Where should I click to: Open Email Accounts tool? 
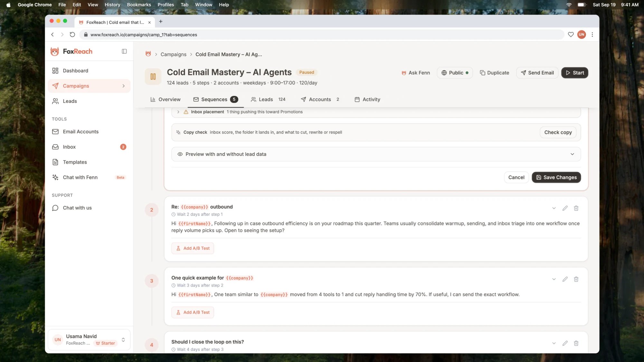(89, 132)
